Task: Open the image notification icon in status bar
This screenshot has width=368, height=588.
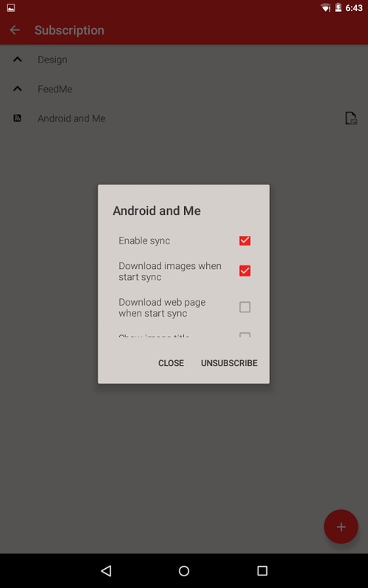Action: point(11,7)
